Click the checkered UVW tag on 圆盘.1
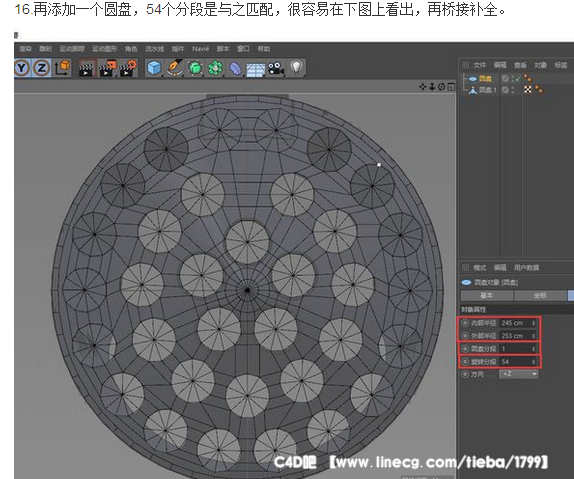This screenshot has height=479, width=574. click(x=528, y=89)
